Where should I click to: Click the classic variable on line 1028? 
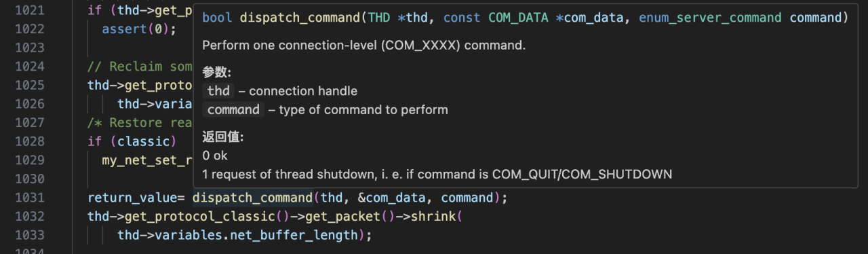147,141
